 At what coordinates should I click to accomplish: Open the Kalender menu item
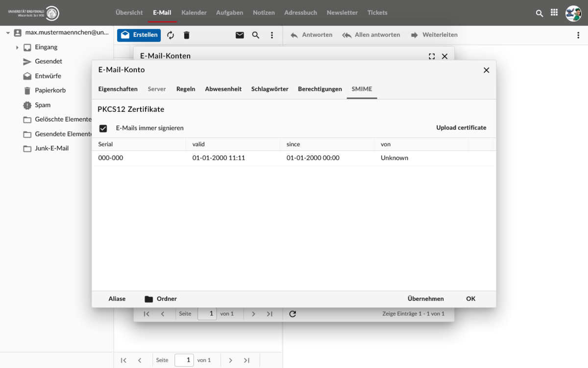194,13
